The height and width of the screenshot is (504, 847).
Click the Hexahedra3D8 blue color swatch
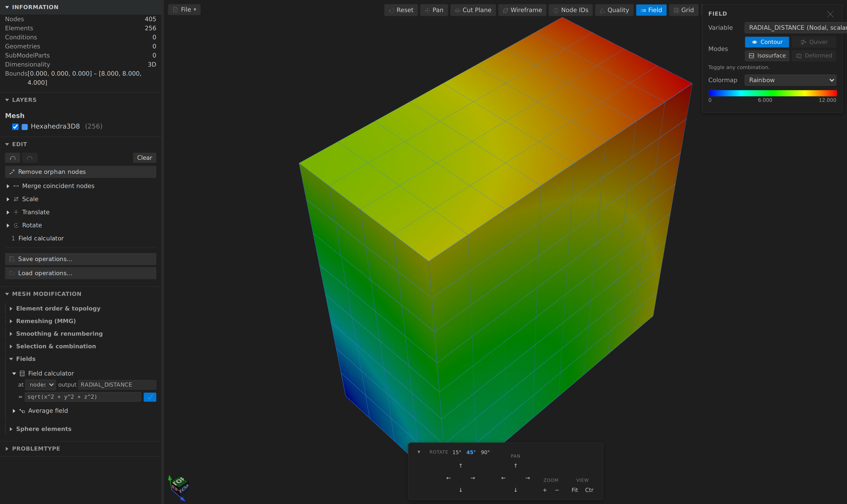point(25,127)
